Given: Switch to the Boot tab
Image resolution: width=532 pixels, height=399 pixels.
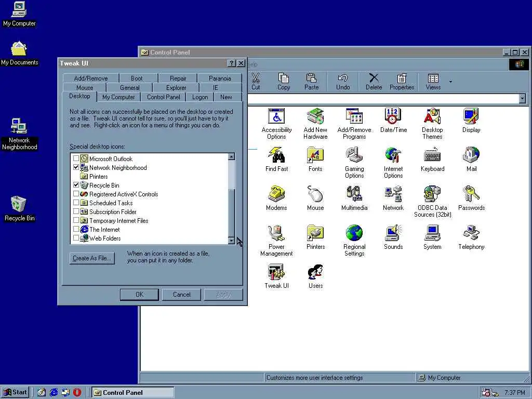Looking at the screenshot, I should click(x=137, y=78).
